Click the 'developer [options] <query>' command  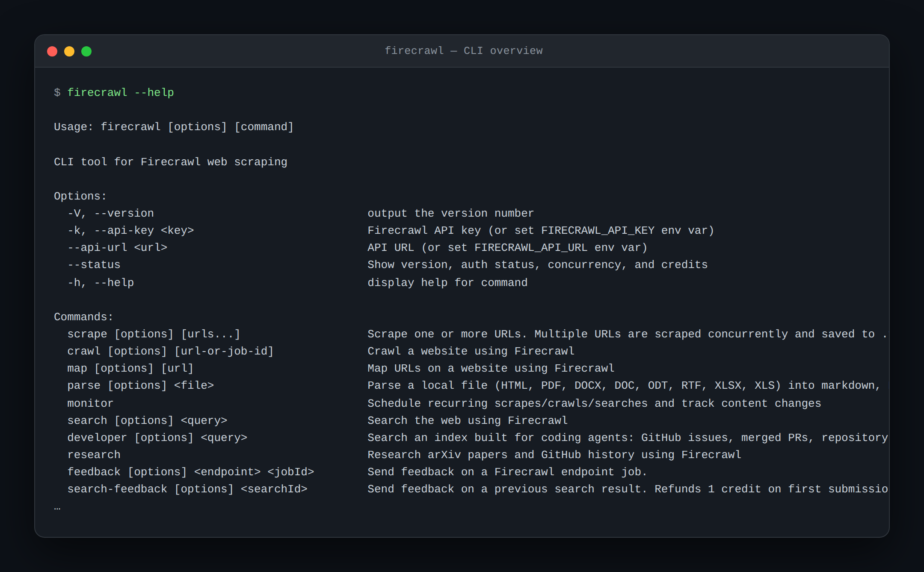point(157,438)
